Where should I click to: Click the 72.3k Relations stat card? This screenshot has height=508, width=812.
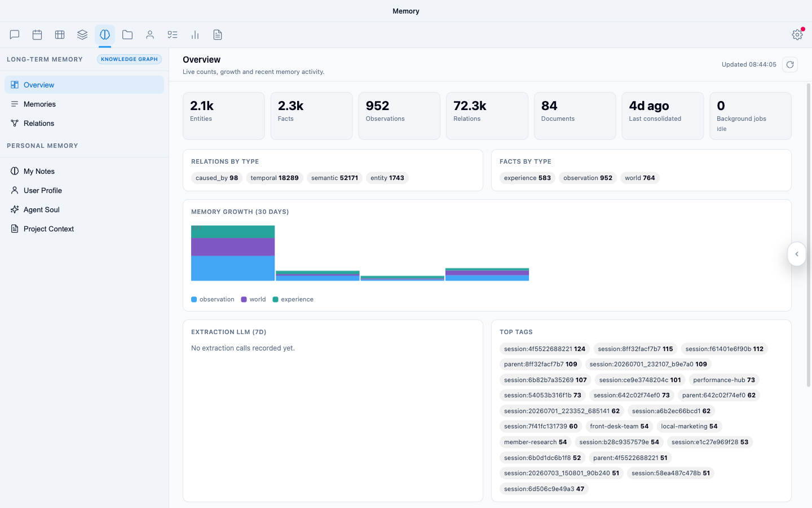tap(487, 116)
